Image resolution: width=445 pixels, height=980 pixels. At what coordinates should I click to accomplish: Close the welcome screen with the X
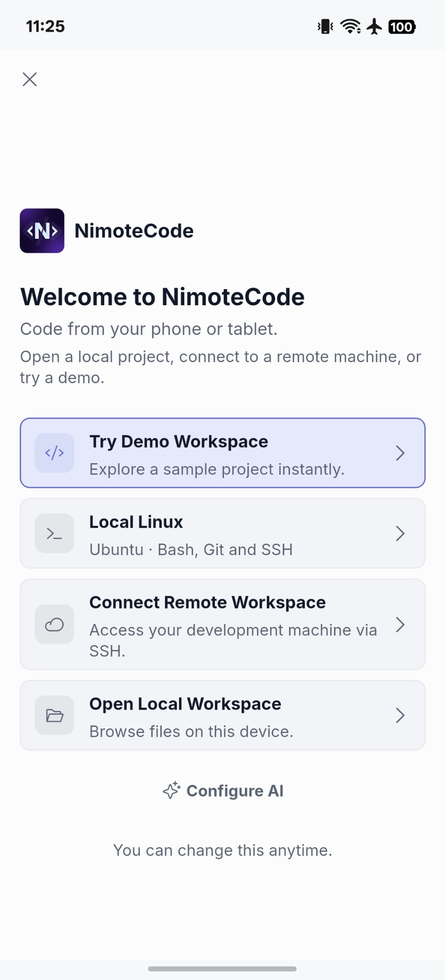(x=30, y=79)
